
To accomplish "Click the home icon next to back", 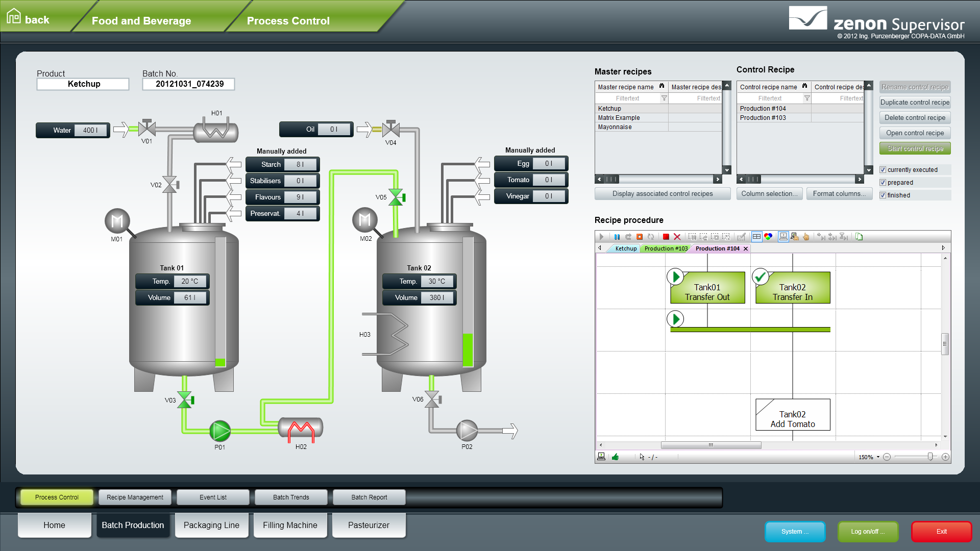I will click(x=14, y=16).
